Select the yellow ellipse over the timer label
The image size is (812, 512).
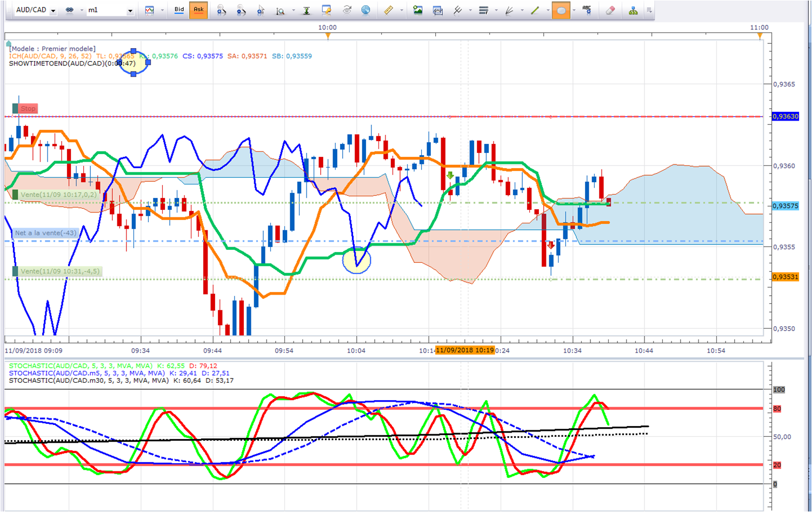(x=134, y=63)
